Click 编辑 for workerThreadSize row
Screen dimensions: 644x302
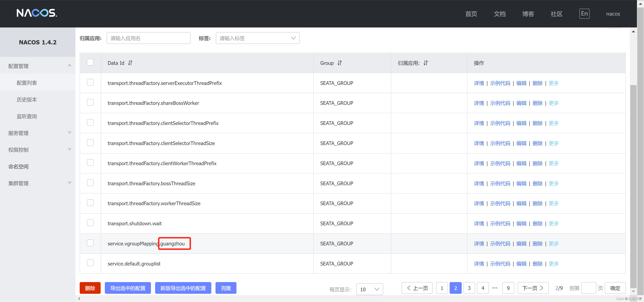point(521,203)
